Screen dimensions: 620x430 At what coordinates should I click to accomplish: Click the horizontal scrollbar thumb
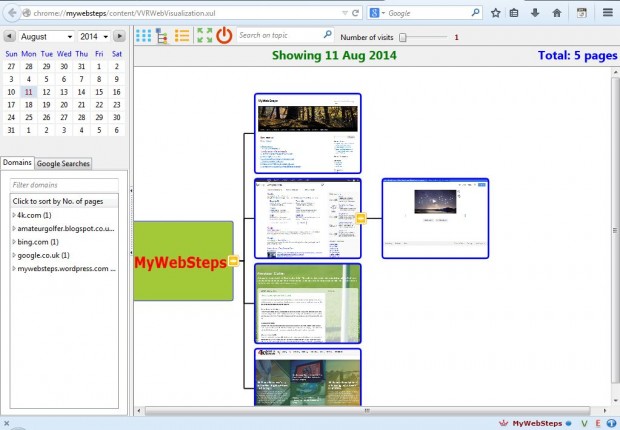367,411
